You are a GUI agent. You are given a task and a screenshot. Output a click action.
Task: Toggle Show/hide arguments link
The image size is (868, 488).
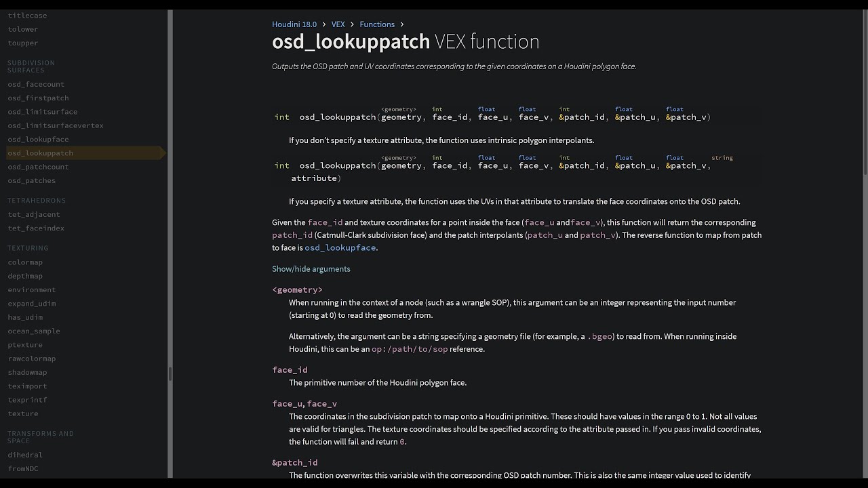click(311, 269)
